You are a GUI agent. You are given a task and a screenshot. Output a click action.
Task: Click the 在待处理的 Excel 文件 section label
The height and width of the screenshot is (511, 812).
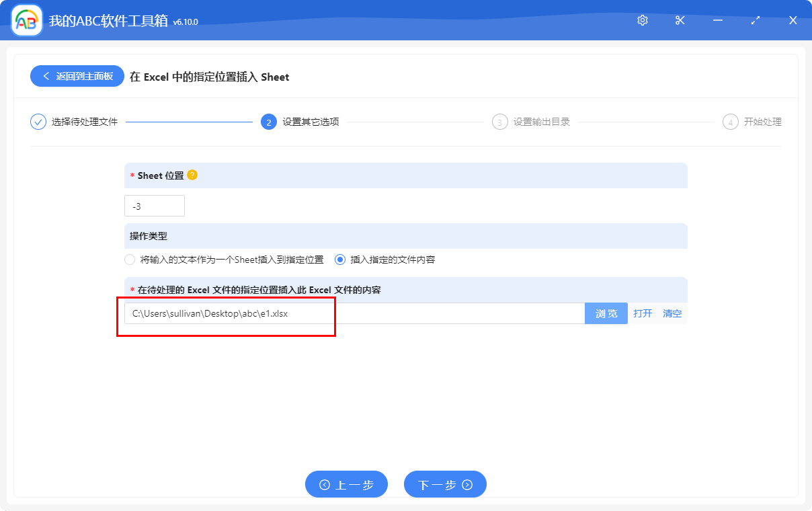[259, 290]
